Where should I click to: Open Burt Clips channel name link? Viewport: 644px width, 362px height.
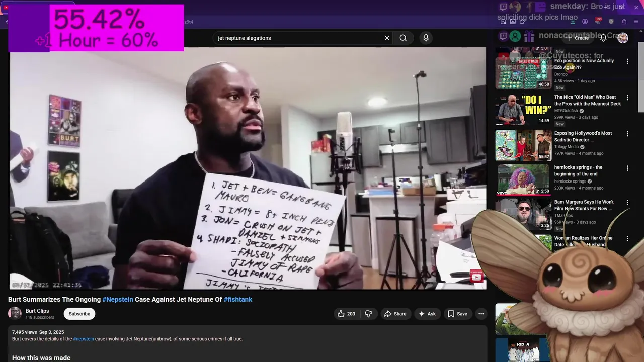[37, 311]
